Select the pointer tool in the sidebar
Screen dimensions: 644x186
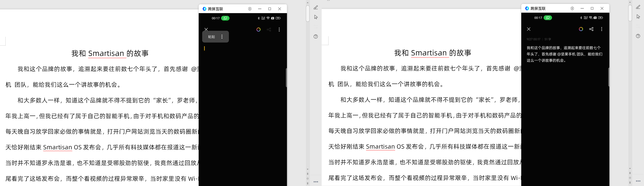click(x=316, y=17)
